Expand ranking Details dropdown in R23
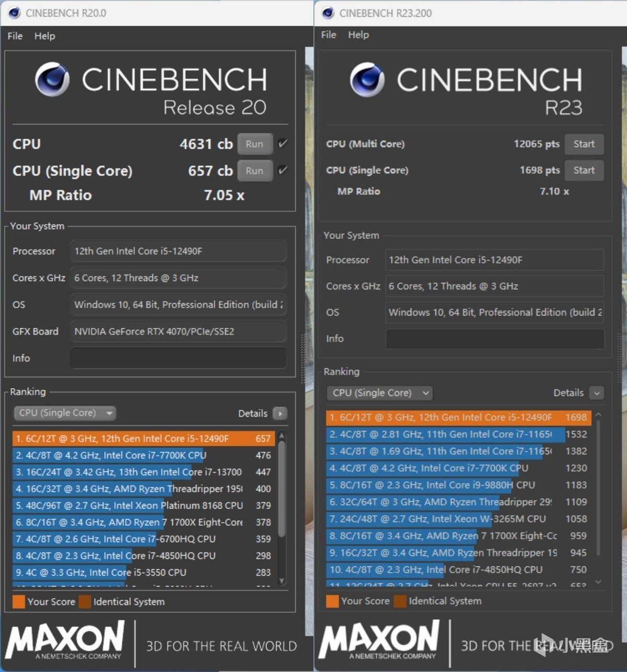Viewport: 627px width, 672px height. (x=597, y=393)
